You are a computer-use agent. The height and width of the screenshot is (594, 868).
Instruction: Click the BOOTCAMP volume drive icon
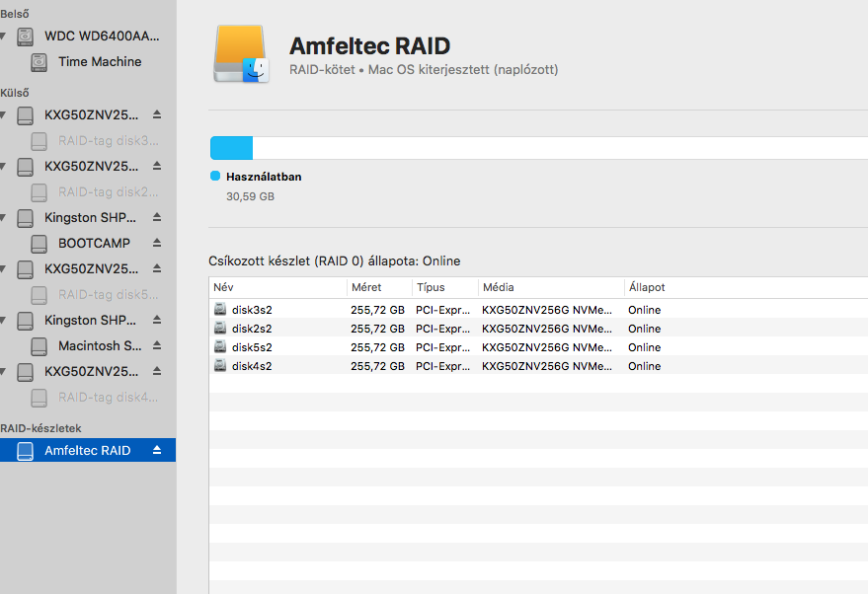(39, 244)
